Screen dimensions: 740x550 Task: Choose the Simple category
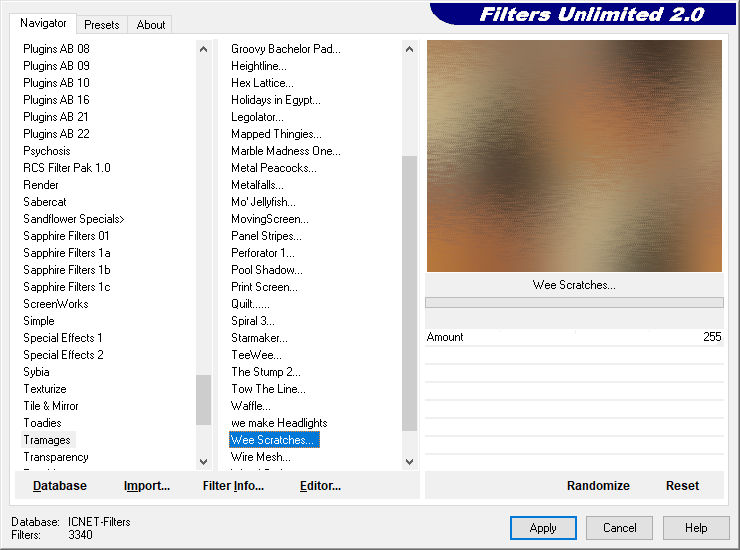tap(39, 321)
